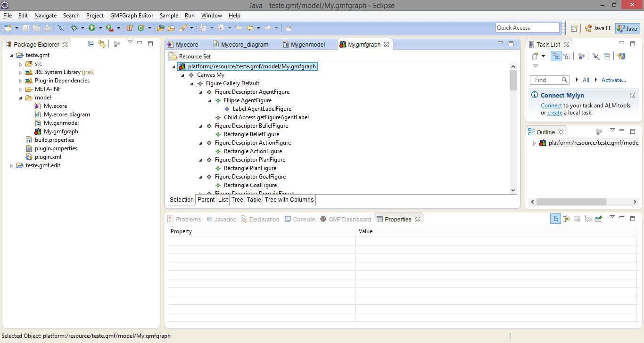644x343 pixels.
Task: Click the green Run button icon
Action: point(92,28)
